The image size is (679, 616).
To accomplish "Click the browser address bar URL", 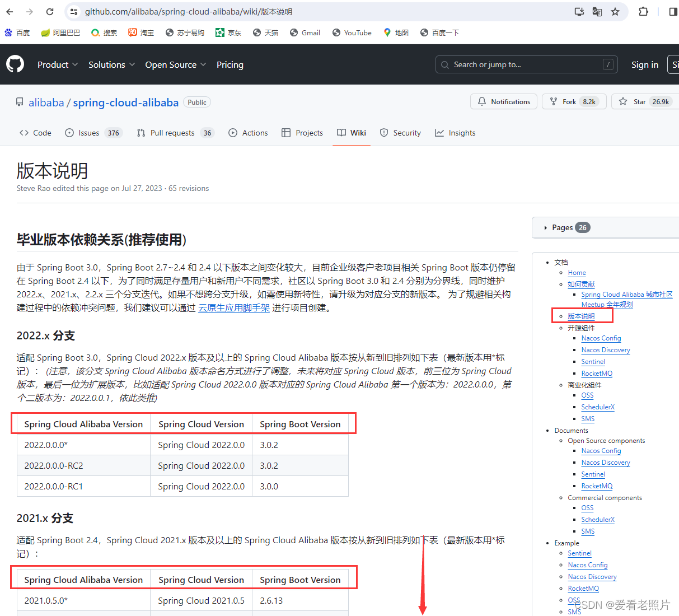I will [188, 12].
